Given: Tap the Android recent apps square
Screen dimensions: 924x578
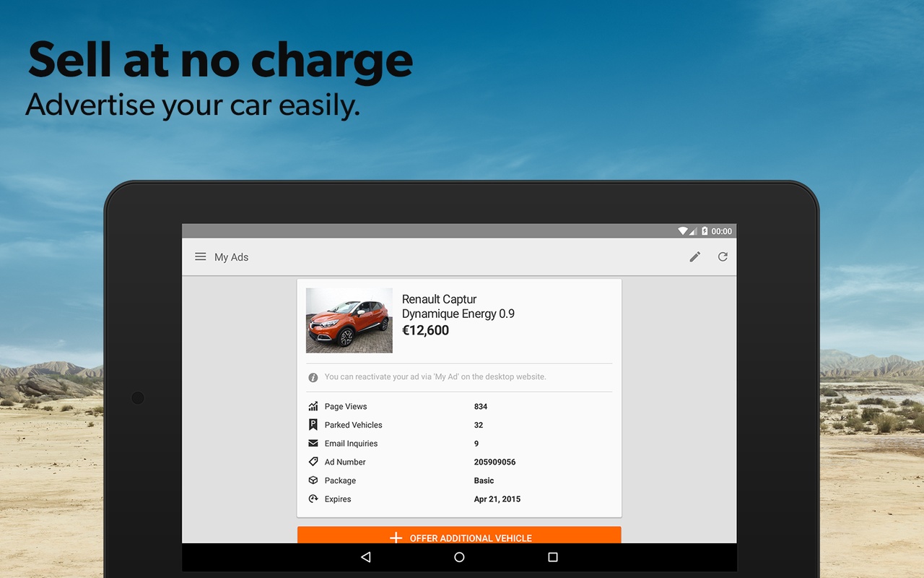Looking at the screenshot, I should [553, 557].
